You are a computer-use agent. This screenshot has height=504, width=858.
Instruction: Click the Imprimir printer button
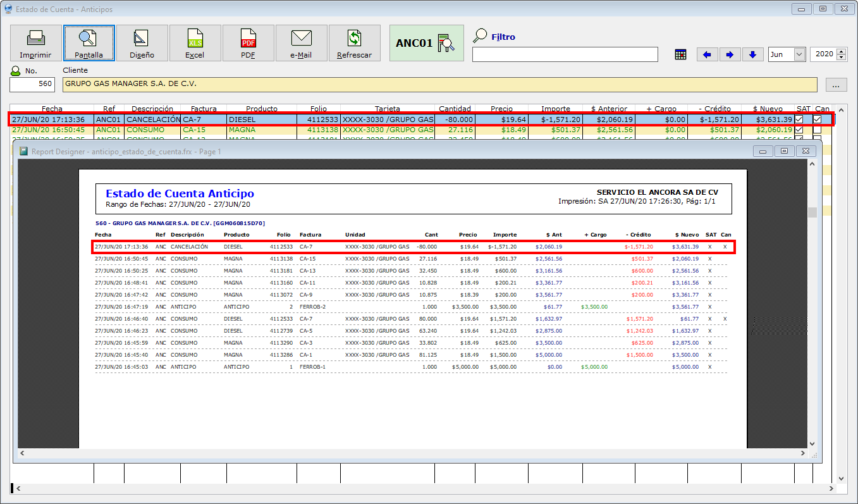coord(35,43)
